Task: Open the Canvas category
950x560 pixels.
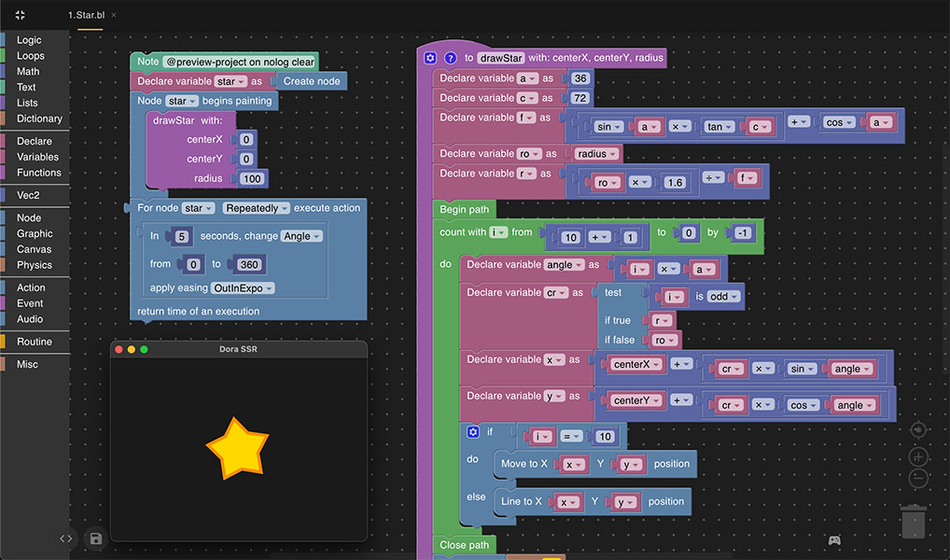Action: click(x=34, y=249)
